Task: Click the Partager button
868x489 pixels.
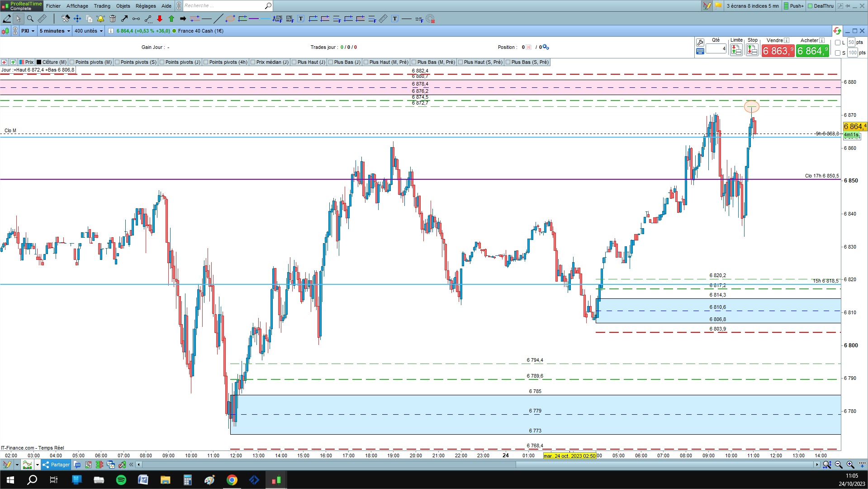Action: [56, 465]
